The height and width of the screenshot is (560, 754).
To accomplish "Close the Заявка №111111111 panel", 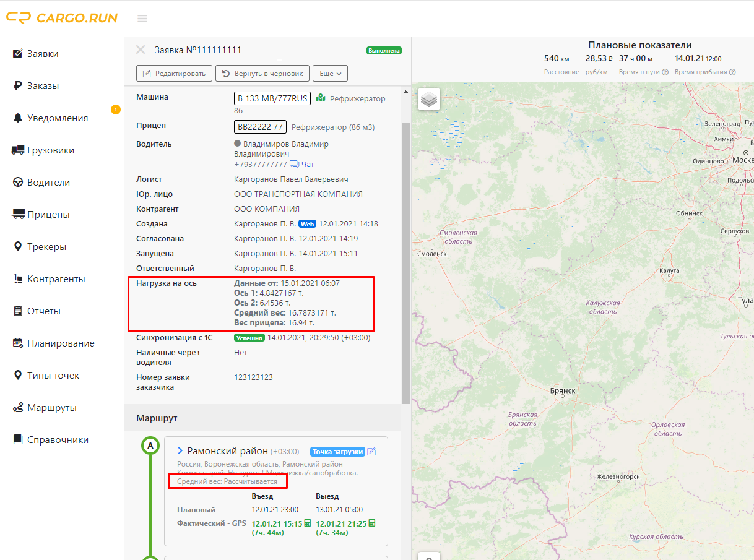I will (x=141, y=50).
